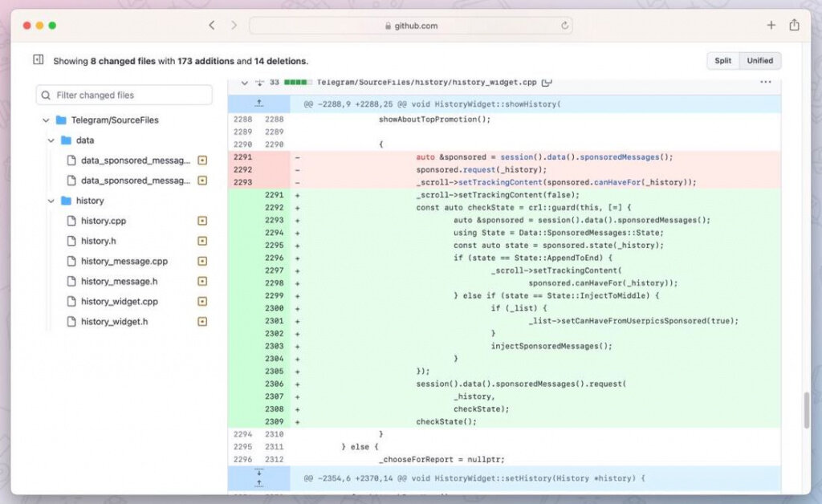Click the modified badge next to history_message.h

click(202, 282)
